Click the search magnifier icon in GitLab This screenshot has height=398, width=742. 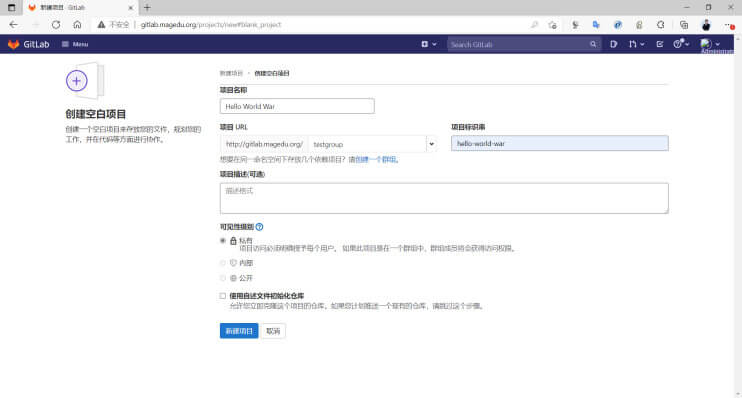click(x=593, y=44)
